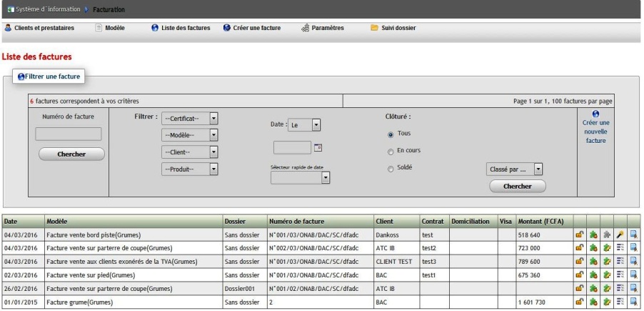The height and width of the screenshot is (311, 644).
Task: Click the Filtrer une facture tab
Action: tap(49, 76)
